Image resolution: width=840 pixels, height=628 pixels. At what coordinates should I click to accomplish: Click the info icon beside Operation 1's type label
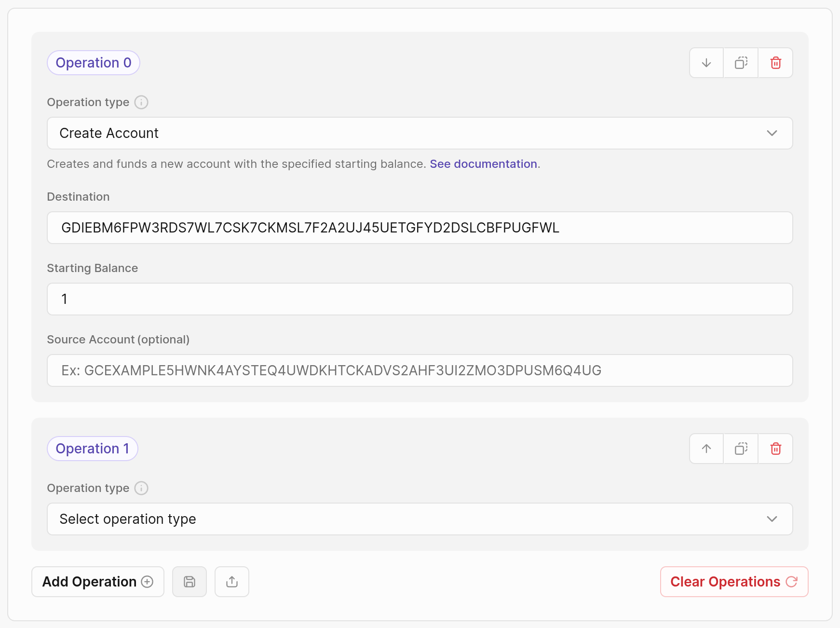[141, 488]
